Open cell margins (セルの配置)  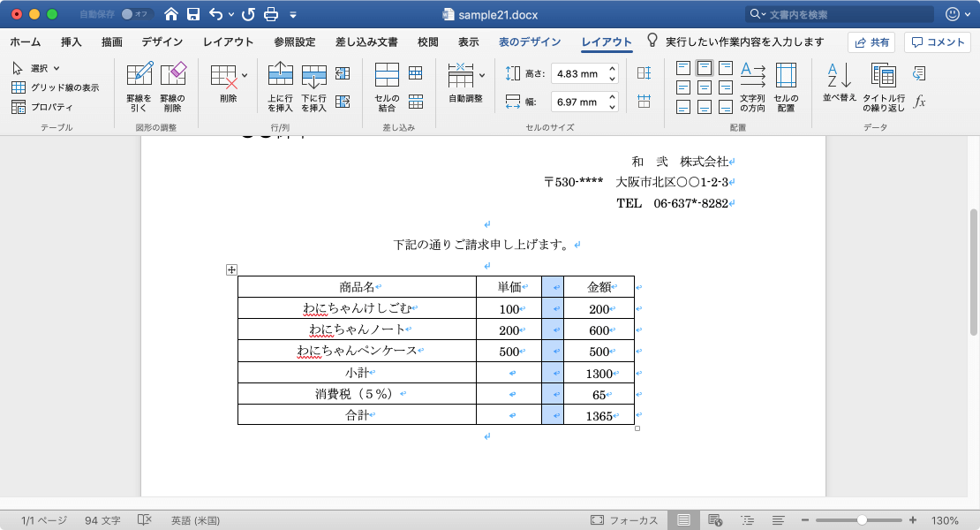click(786, 87)
